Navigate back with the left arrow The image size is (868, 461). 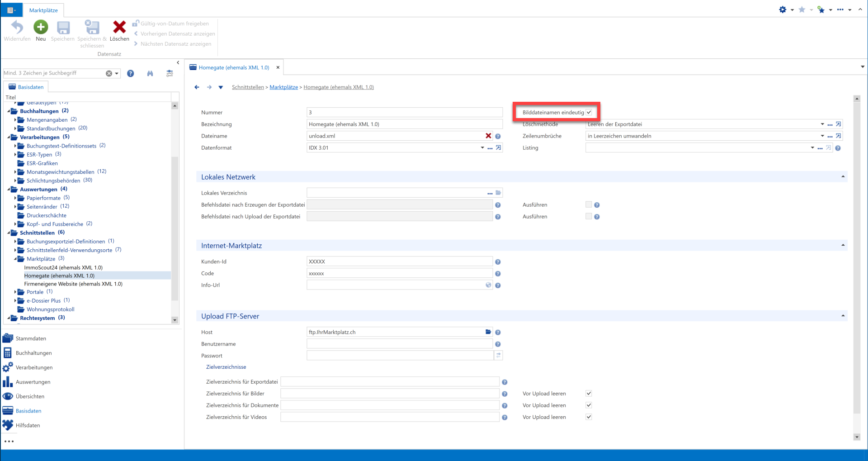tap(197, 87)
